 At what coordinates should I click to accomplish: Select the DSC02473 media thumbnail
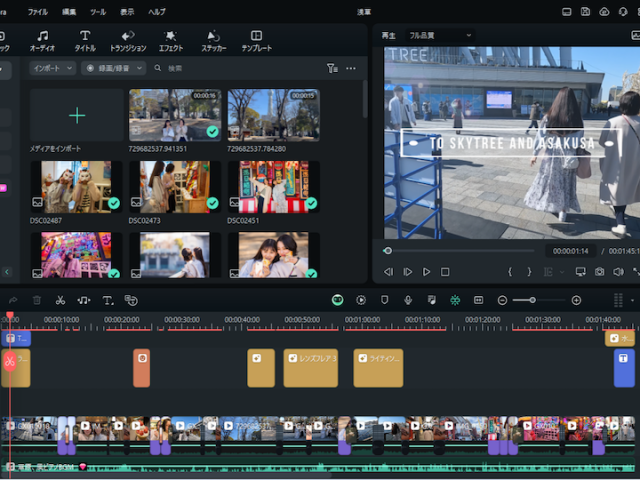pos(175,187)
